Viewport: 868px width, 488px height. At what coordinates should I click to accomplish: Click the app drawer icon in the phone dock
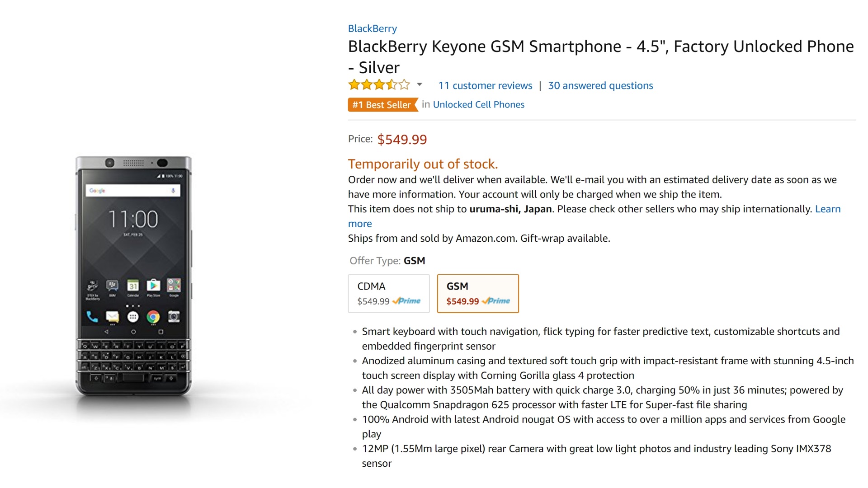click(x=133, y=317)
